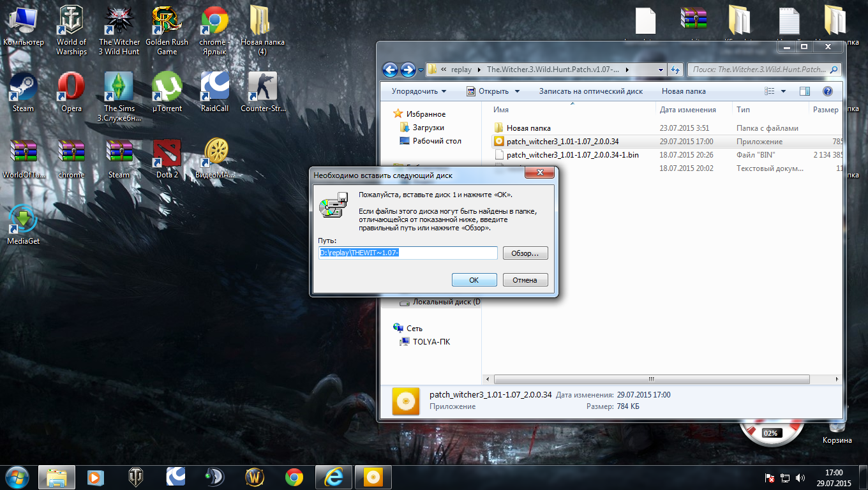The height and width of the screenshot is (490, 868).
Task: Sort by Тип column header
Action: pyautogui.click(x=743, y=110)
